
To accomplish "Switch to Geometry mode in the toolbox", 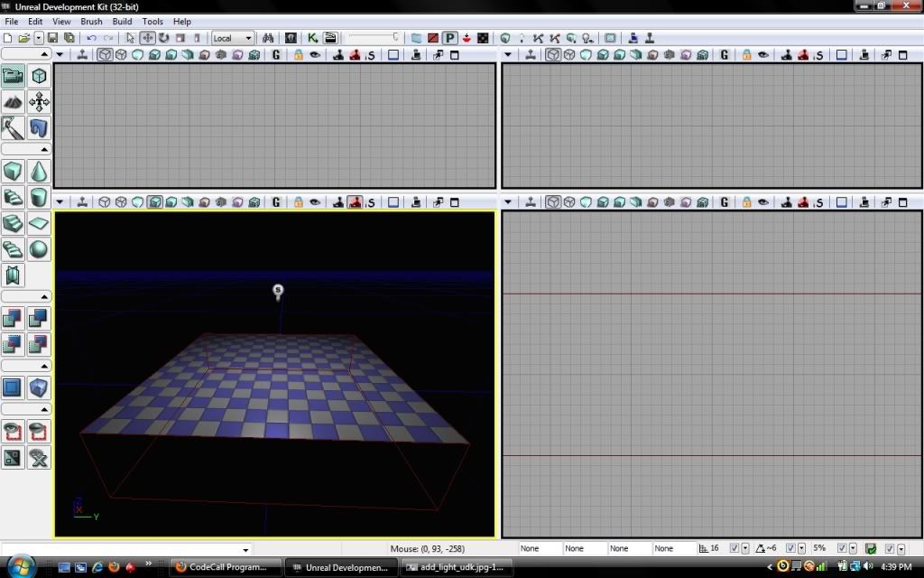I will [39, 76].
